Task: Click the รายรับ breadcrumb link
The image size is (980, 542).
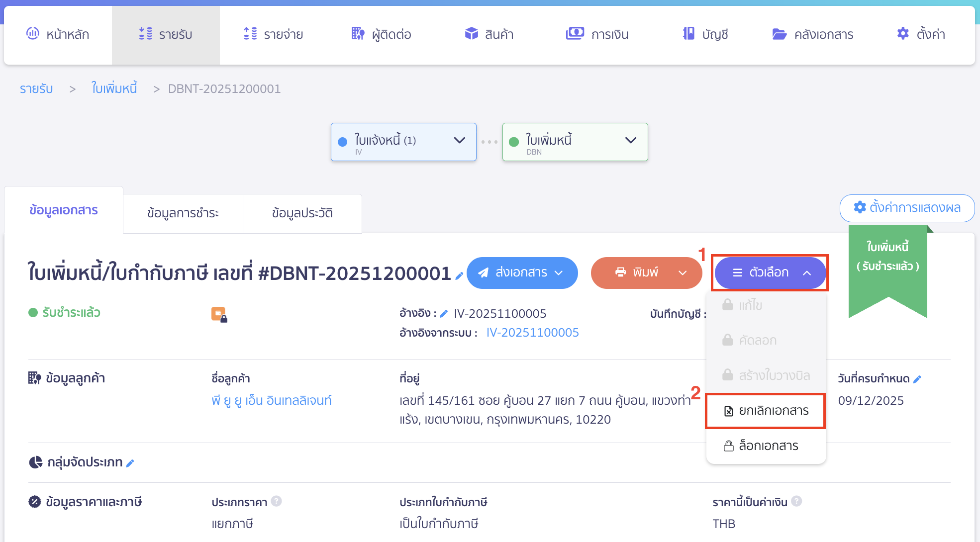Action: [36, 88]
